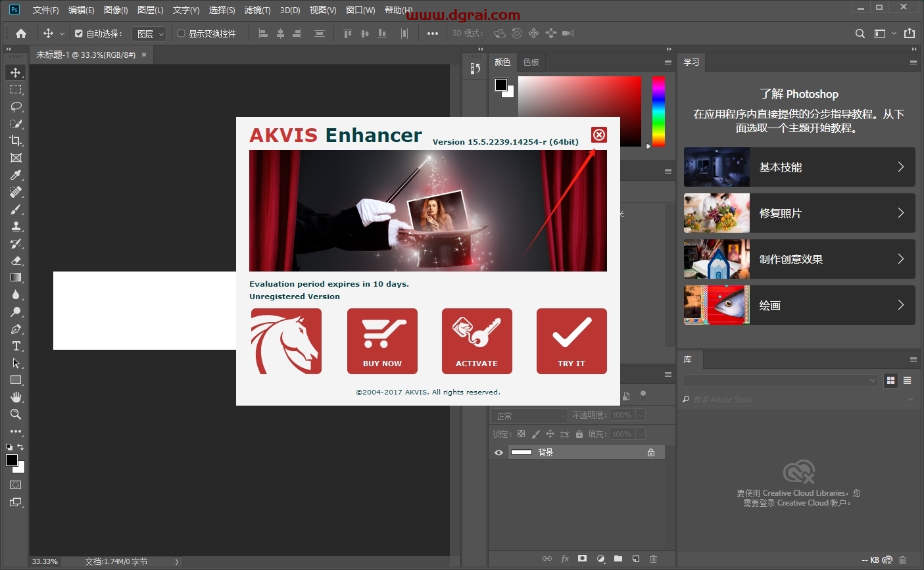924x570 pixels.
Task: Enable Show Transform Controls checkbox
Action: pos(182,34)
